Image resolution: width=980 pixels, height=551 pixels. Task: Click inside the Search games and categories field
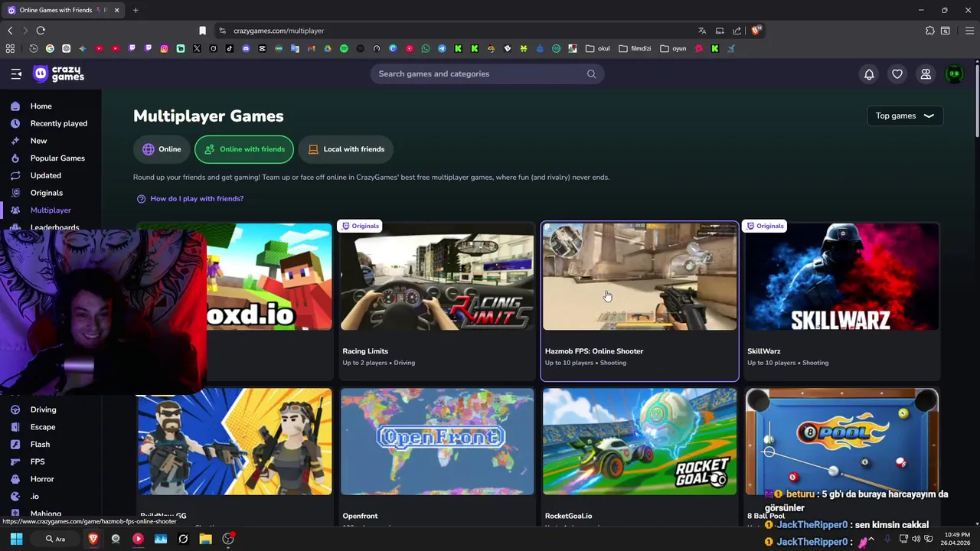pos(487,74)
